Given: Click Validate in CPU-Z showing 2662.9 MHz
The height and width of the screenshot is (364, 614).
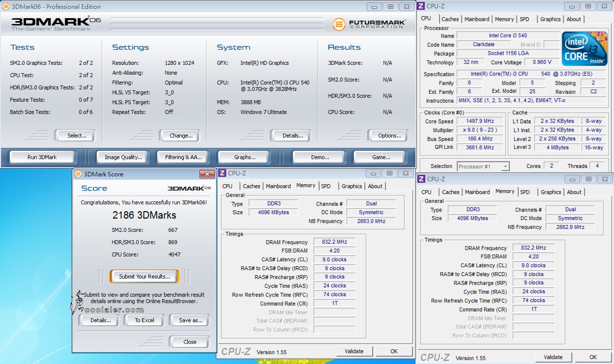Looking at the screenshot, I should coord(553,357).
